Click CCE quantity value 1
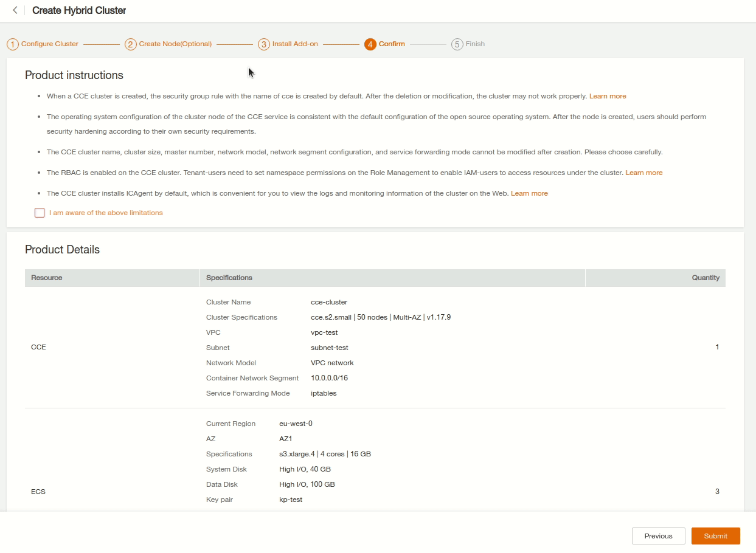This screenshot has height=553, width=756. coord(717,347)
